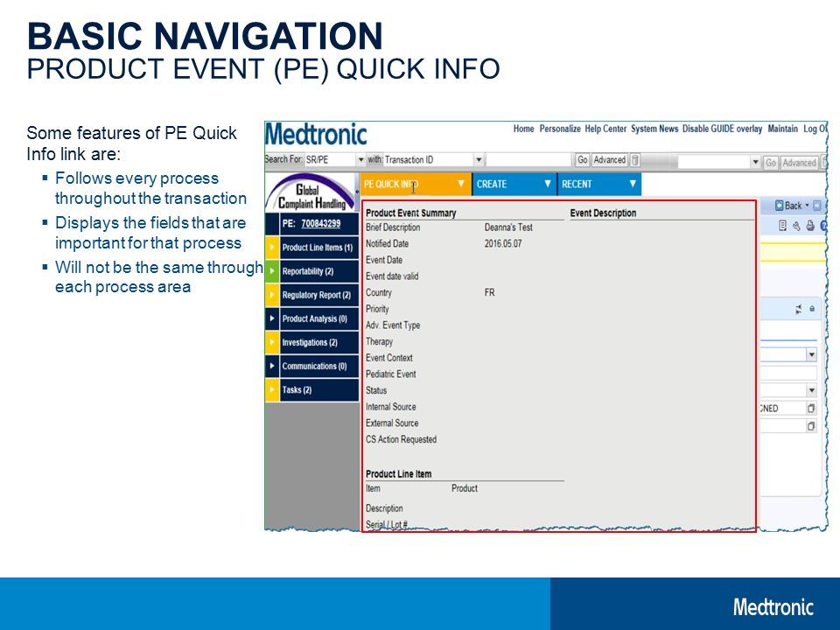Click the CS Action Requested label
The width and height of the screenshot is (840, 630).
point(402,439)
